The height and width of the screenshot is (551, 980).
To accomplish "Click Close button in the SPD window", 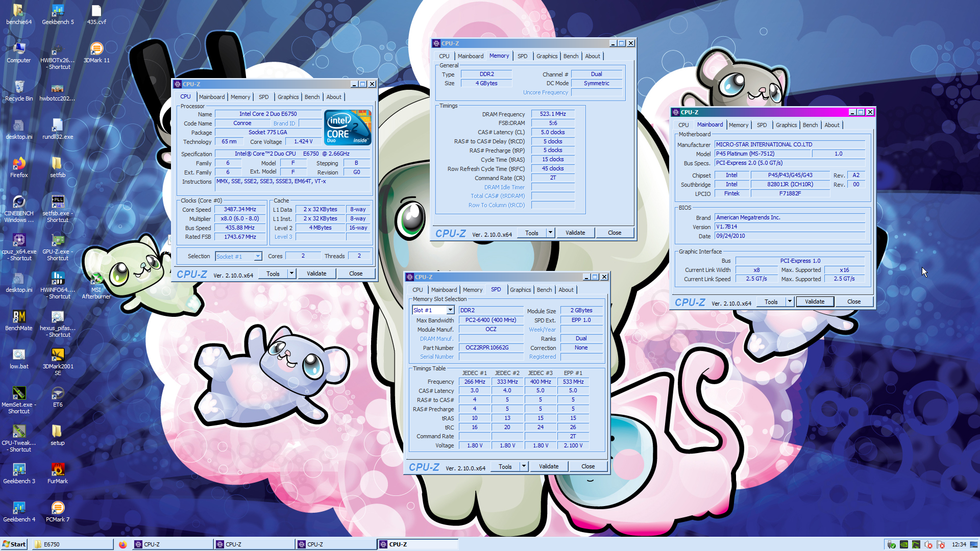I will coord(588,466).
